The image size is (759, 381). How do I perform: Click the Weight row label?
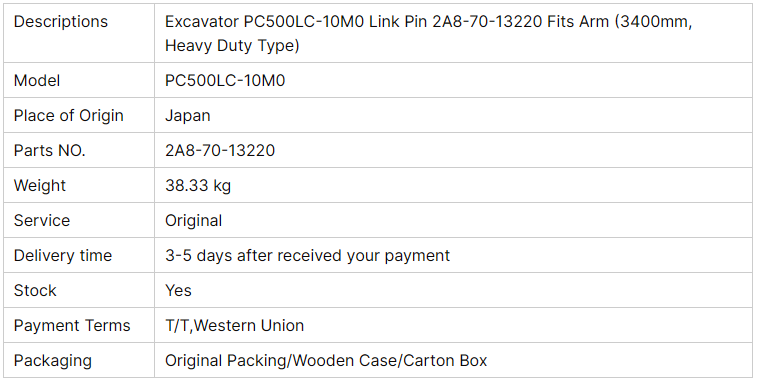pyautogui.click(x=40, y=185)
